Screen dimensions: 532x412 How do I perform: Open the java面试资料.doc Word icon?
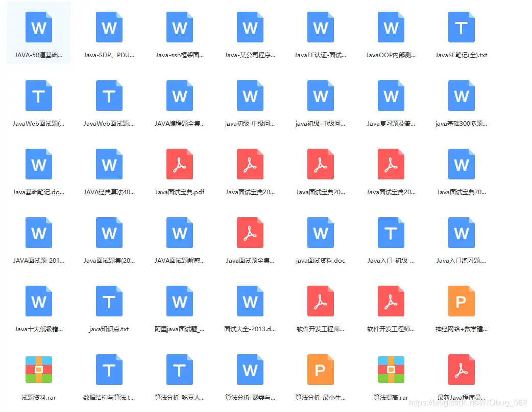pos(320,233)
